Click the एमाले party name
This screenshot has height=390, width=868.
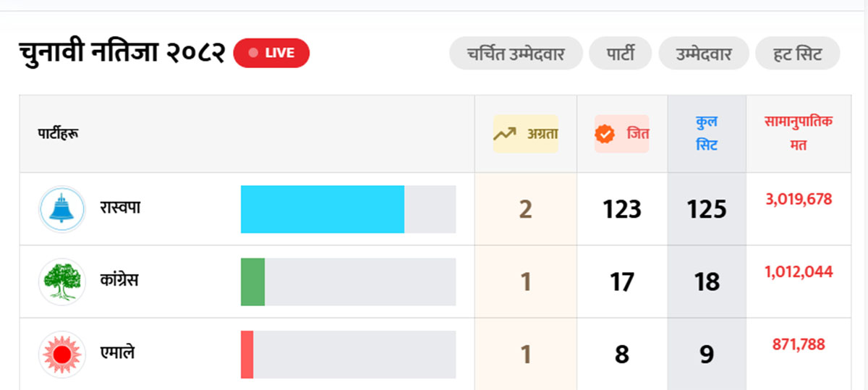117,352
